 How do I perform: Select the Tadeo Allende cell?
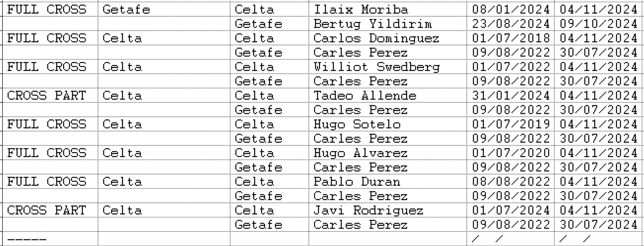(x=388, y=96)
